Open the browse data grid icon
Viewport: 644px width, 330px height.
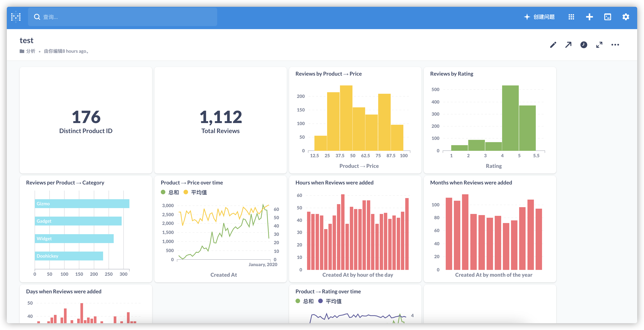[571, 17]
